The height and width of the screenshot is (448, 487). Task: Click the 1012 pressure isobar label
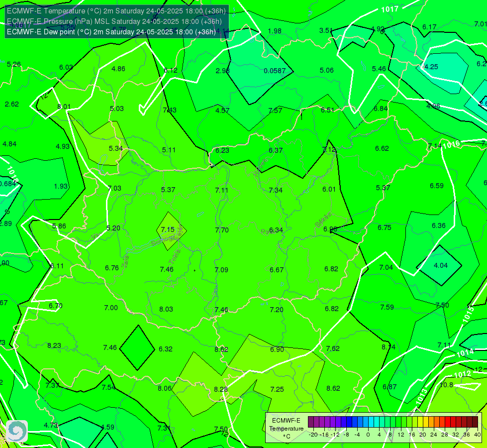click(463, 374)
